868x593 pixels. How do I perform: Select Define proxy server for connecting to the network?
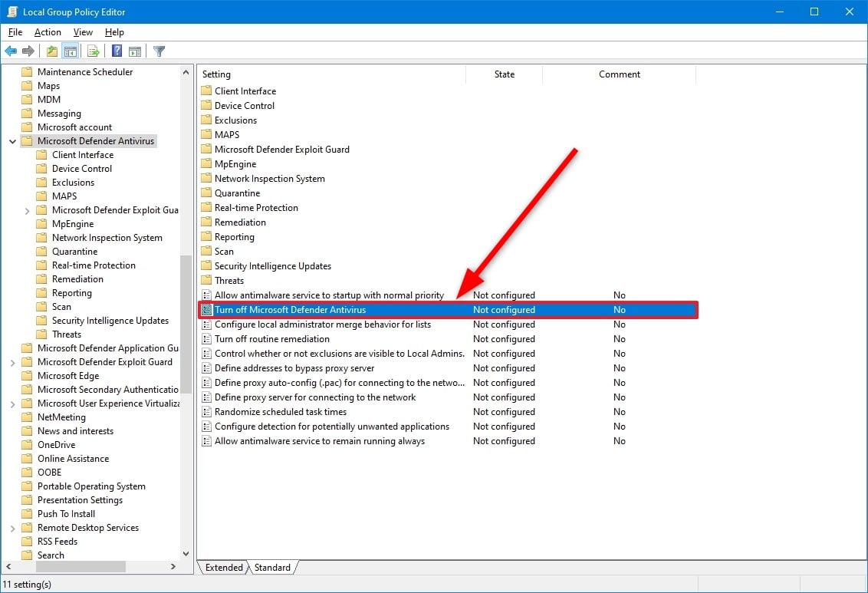coord(447,397)
